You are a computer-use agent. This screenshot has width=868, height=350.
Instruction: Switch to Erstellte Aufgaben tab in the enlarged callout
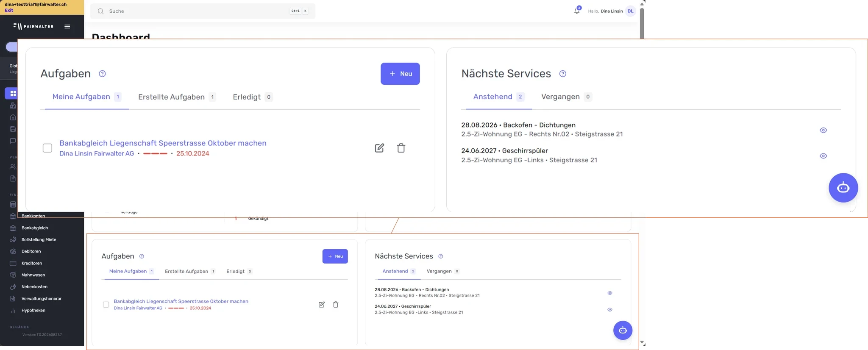coord(177,97)
